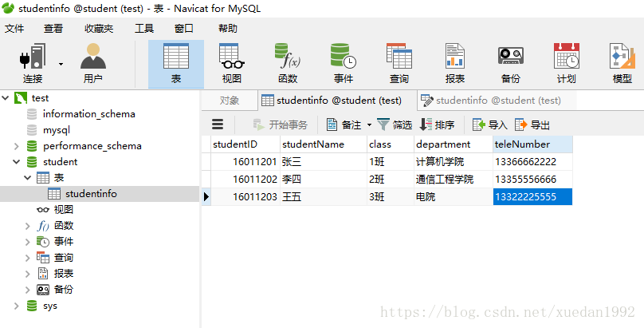This screenshot has height=328, width=644.
Task: Click the Filter (筛选) button
Action: [395, 124]
